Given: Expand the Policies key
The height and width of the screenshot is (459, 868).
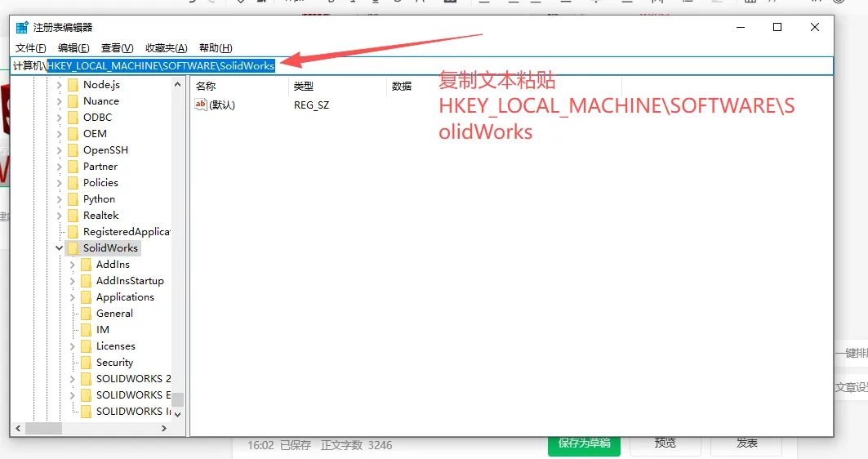Looking at the screenshot, I should pos(60,183).
